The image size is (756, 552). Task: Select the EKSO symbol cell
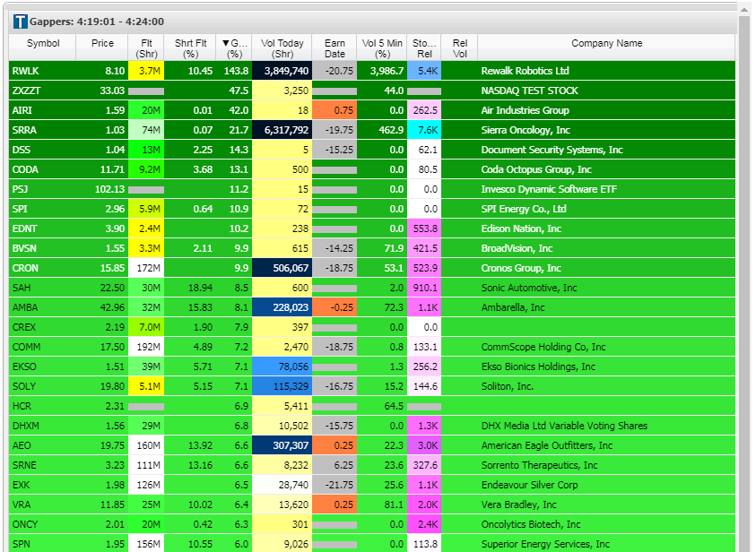pyautogui.click(x=43, y=367)
